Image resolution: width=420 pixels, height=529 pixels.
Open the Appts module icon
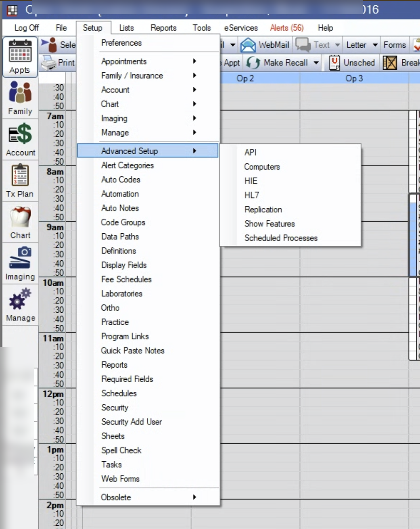pos(20,52)
